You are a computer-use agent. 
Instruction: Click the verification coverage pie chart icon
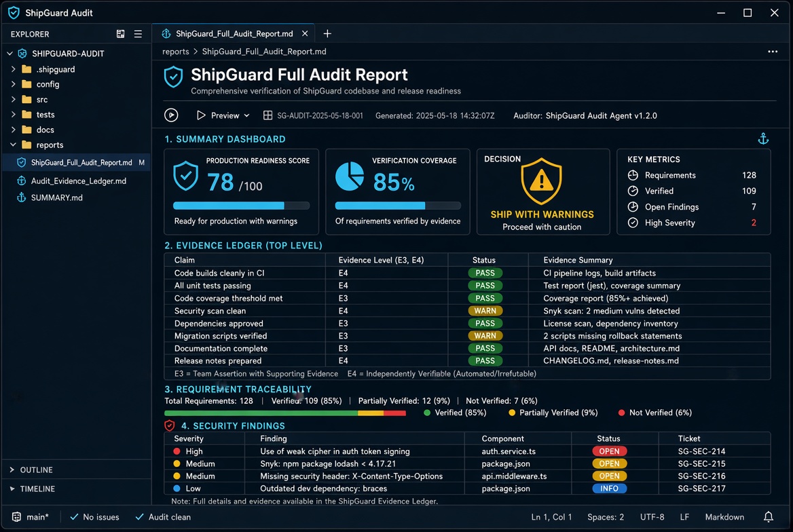tap(350, 176)
